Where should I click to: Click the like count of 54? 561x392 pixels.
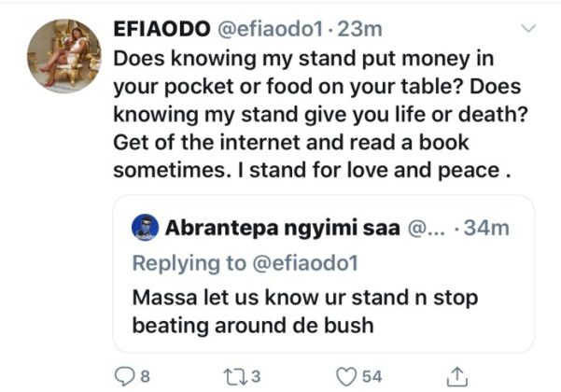[372, 375]
